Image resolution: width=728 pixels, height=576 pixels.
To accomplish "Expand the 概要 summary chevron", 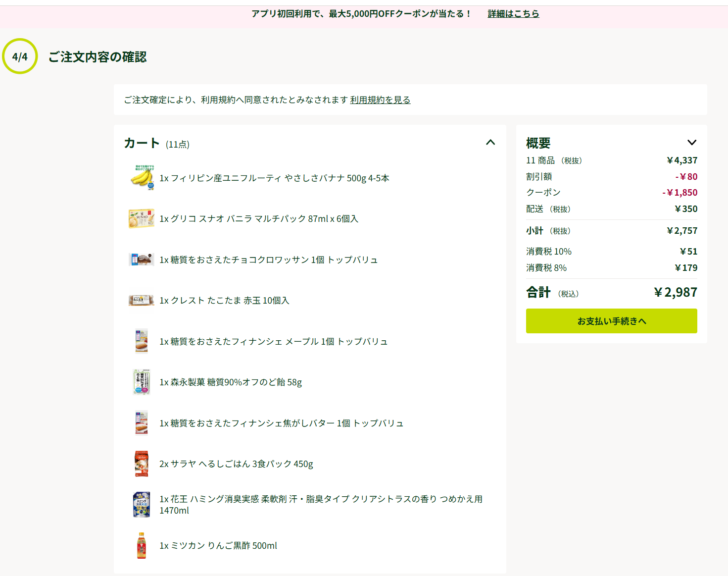I will 691,143.
